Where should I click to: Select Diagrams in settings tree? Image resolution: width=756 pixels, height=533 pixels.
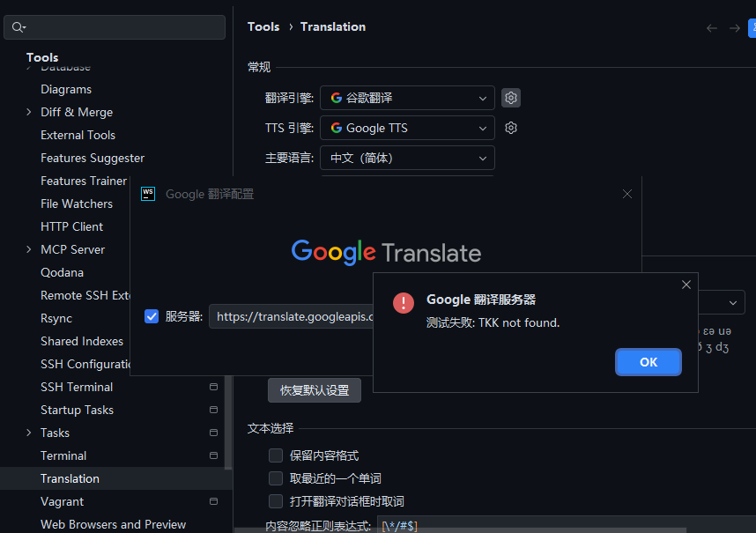pos(66,89)
